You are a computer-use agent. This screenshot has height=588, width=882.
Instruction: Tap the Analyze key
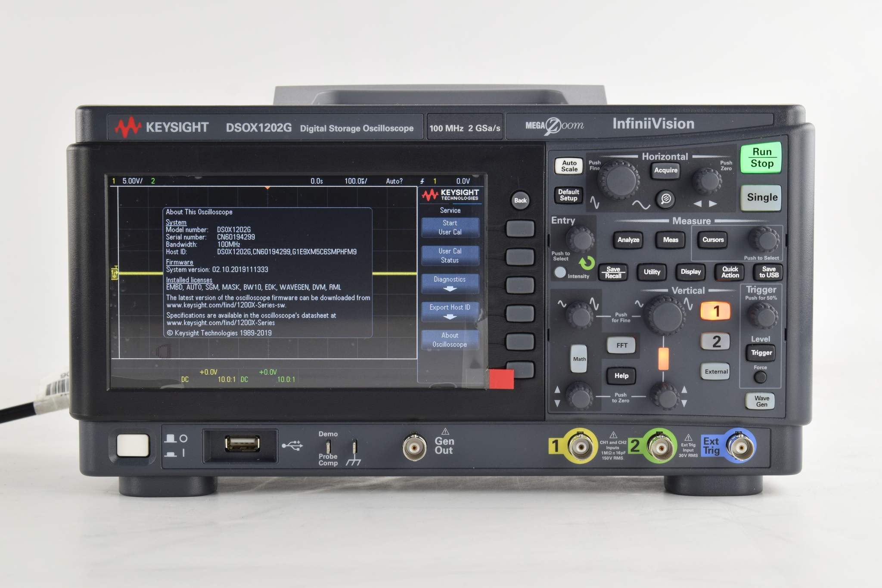tap(628, 240)
